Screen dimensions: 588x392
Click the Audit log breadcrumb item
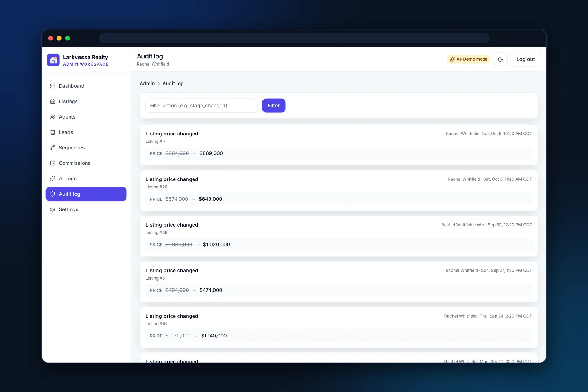click(x=173, y=84)
